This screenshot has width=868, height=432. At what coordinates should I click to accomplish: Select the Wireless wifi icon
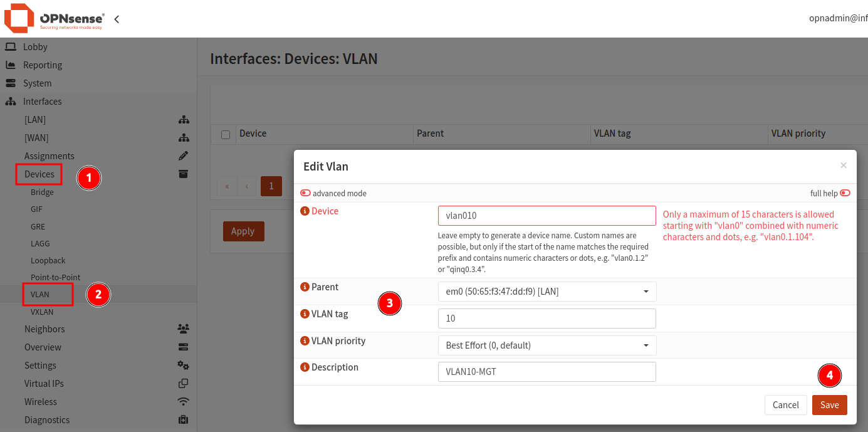pos(184,401)
